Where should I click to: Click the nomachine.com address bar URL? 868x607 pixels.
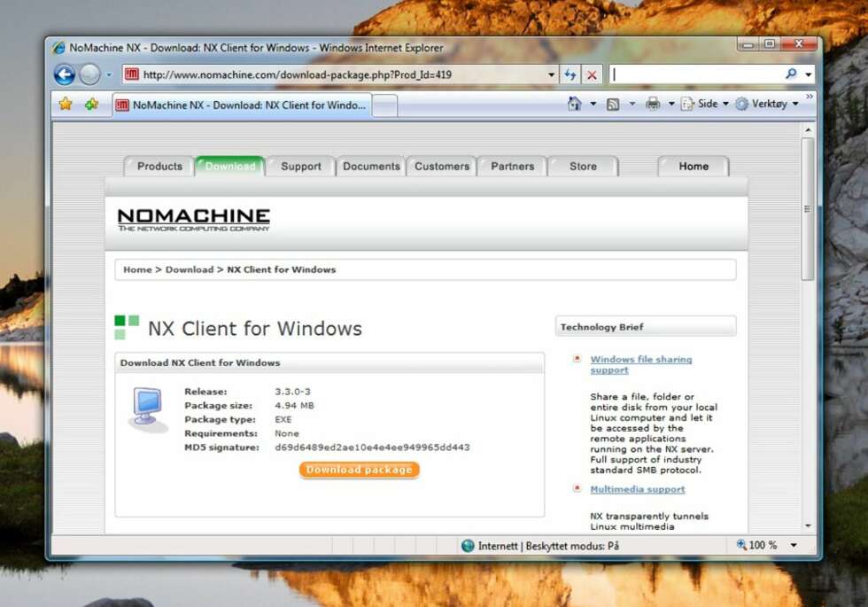coord(298,74)
